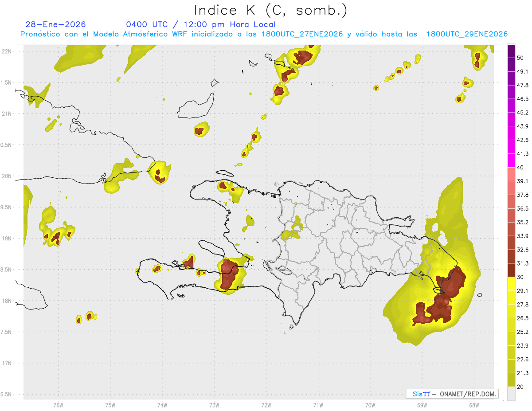Click the olive colorbar segment between 20 and 21.3

click(x=511, y=380)
